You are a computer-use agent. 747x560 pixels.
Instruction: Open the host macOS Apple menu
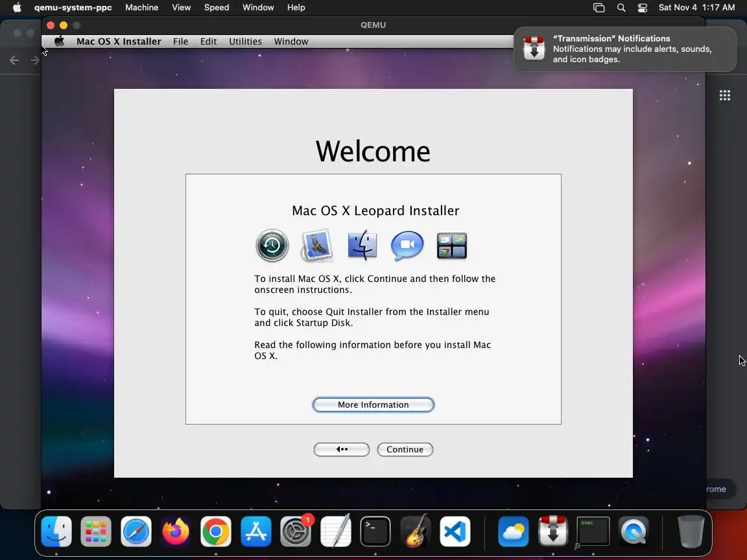(17, 8)
